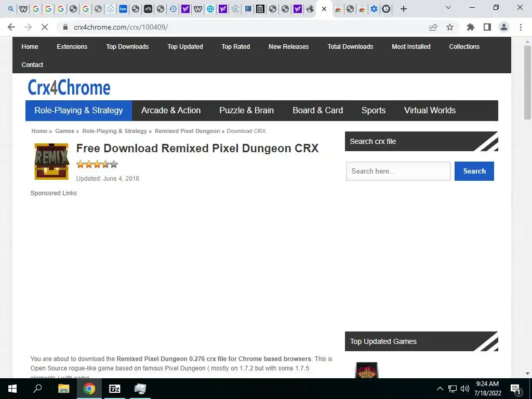Select Virtual Worlds category
This screenshot has height=399, width=532.
(430, 110)
